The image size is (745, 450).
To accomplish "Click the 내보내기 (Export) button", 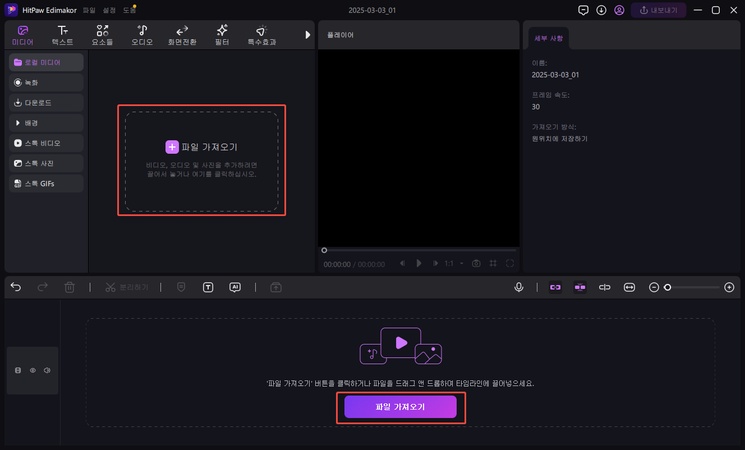I will [x=659, y=10].
